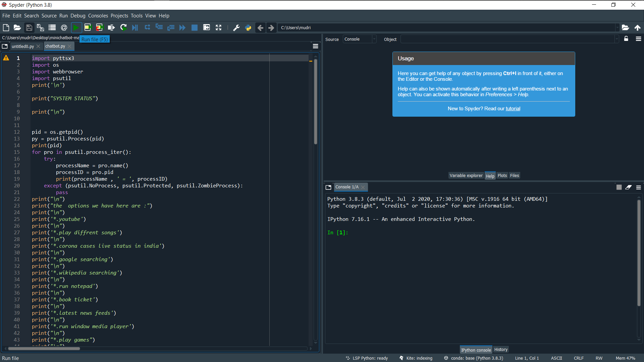Open Spyder preferences with the wrench icon
The width and height of the screenshot is (644, 362).
click(236, 27)
